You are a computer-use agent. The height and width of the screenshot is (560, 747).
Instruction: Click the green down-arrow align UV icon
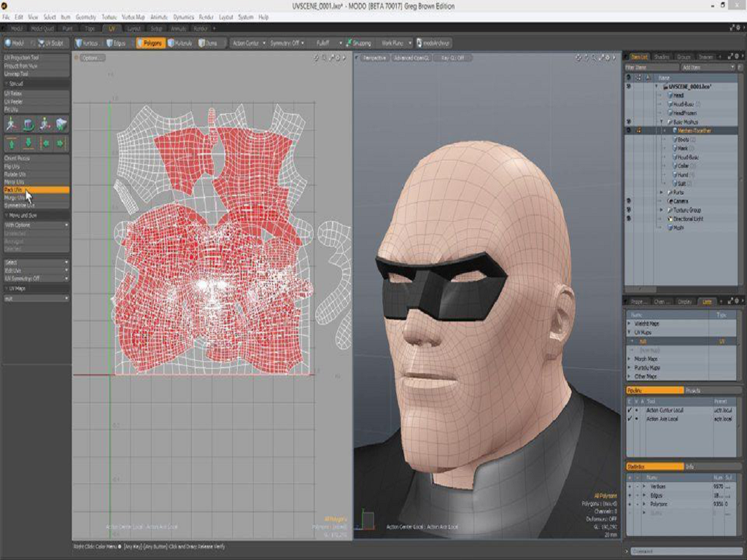(28, 143)
